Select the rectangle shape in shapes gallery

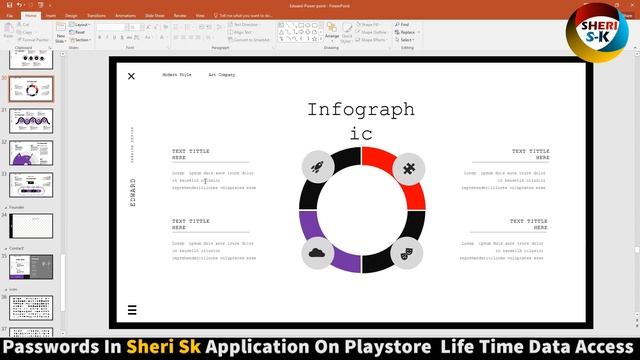[x=301, y=25]
